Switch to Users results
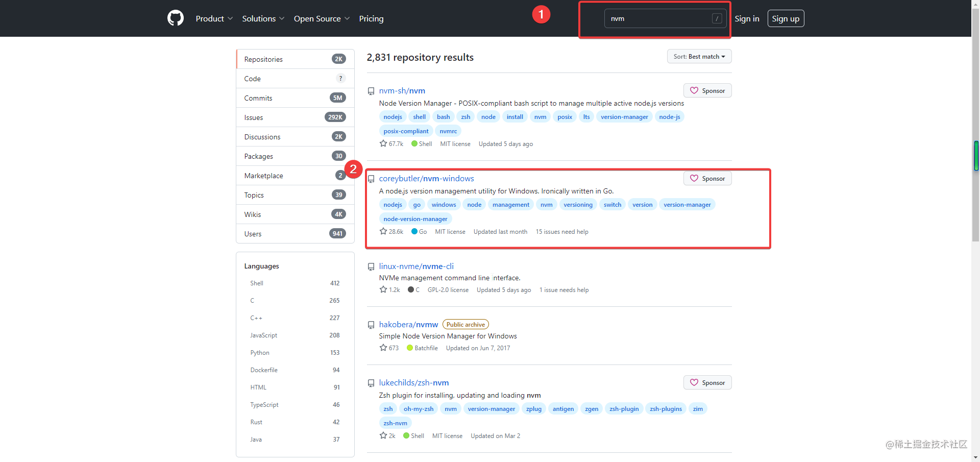 295,234
